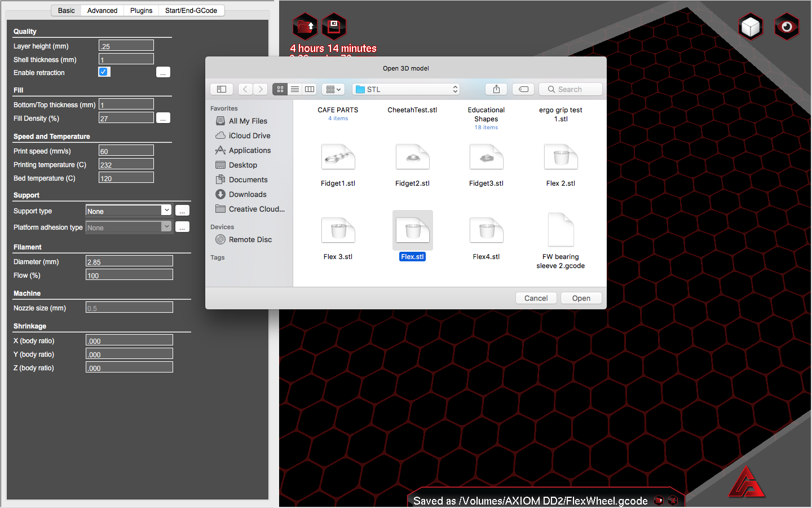Click the Flow percentage input field
The height and width of the screenshot is (508, 812).
[129, 275]
